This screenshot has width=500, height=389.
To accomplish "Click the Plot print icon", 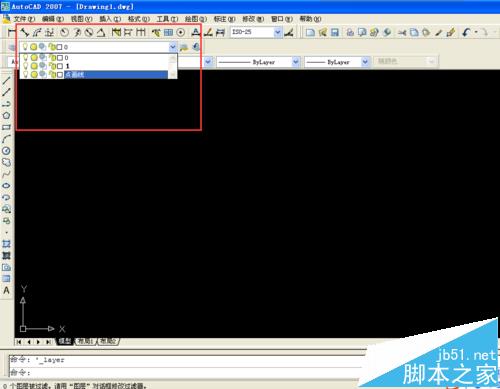I will click(x=350, y=32).
